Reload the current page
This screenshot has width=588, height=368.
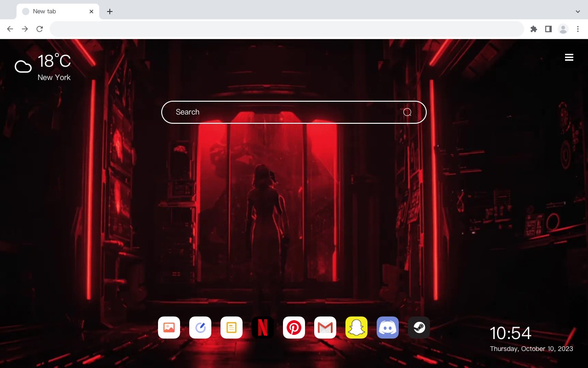[40, 29]
